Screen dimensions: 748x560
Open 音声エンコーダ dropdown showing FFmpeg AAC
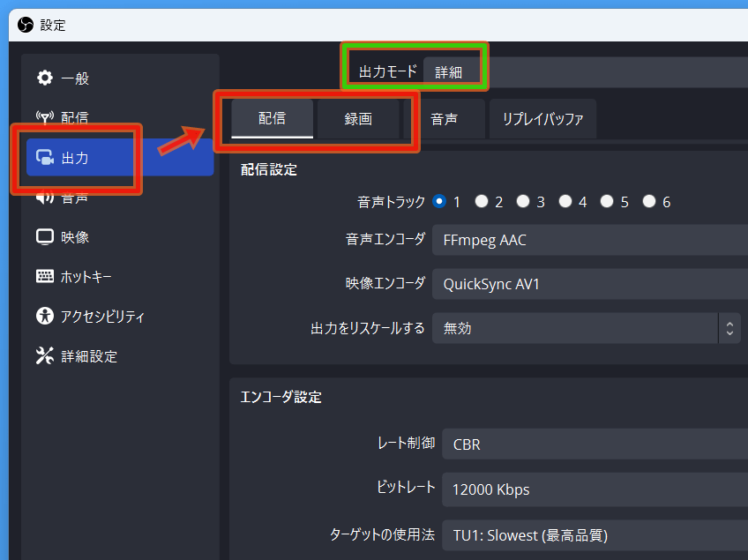[590, 240]
